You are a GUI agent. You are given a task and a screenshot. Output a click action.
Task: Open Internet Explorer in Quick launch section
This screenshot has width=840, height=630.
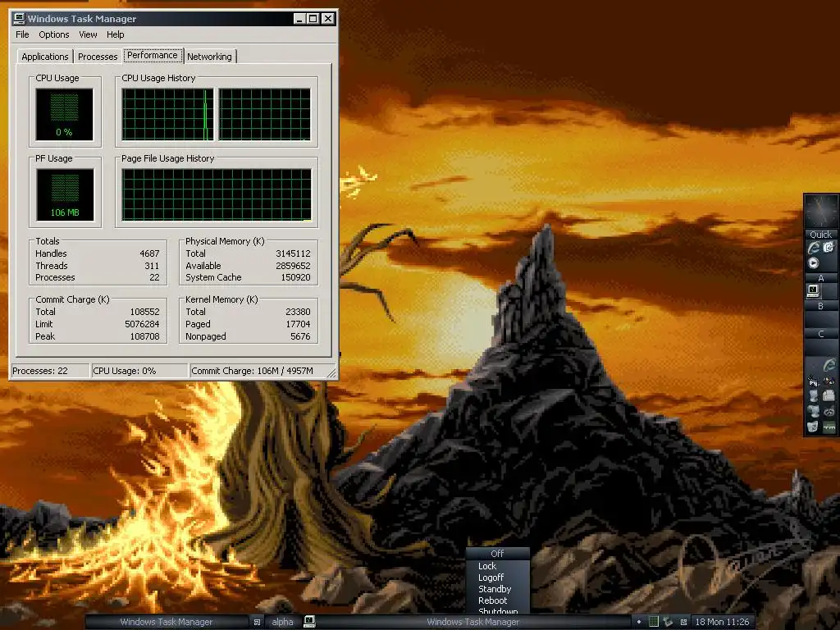tap(813, 248)
